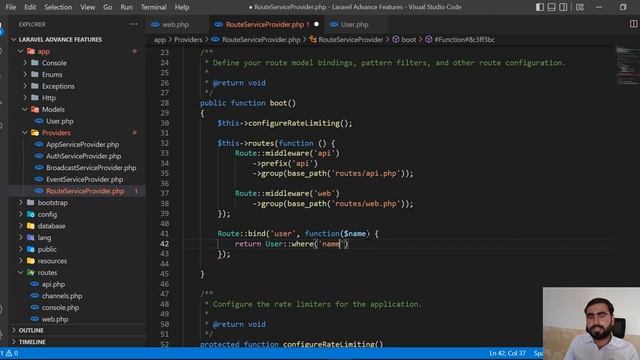Open the Terminal menu
This screenshot has height=360, width=640.
pyautogui.click(x=153, y=7)
